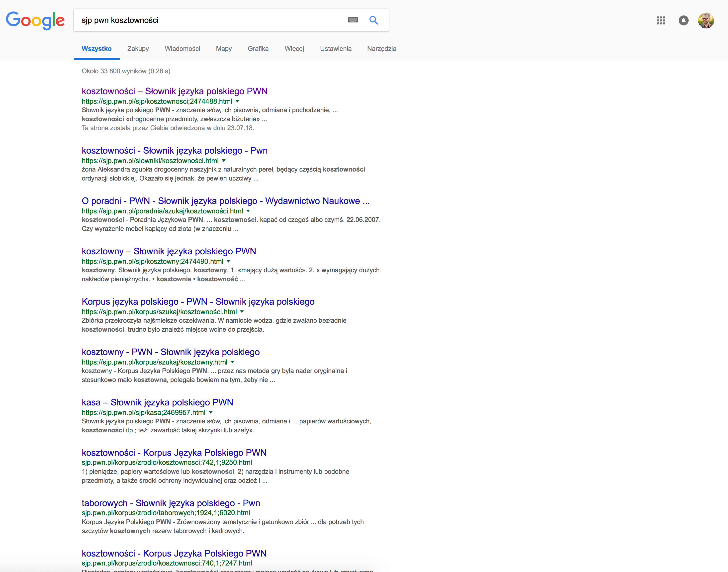Screen dimensions: 728x572
Task: Click the URL text sjp.pwn.pl/korpus/zrodlo/taborowych;1924,1;6020.html
Action: [166, 513]
